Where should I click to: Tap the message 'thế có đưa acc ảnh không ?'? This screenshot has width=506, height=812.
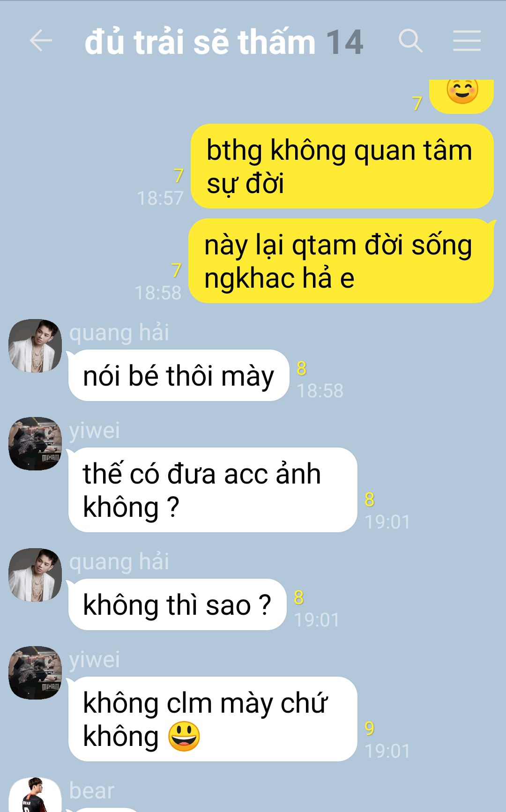click(x=213, y=490)
